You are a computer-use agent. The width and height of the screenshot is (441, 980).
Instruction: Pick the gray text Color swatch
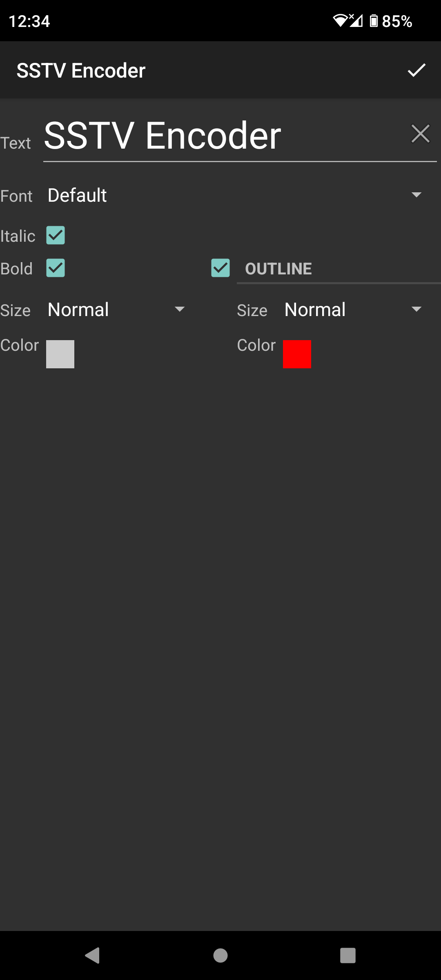point(60,354)
